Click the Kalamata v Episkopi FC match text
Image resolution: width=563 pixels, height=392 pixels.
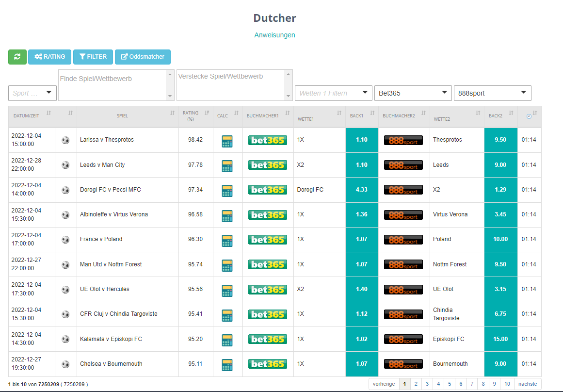coord(111,339)
